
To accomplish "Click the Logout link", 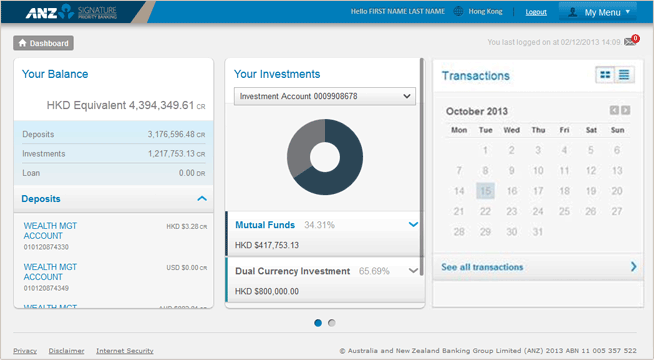I will click(x=536, y=12).
